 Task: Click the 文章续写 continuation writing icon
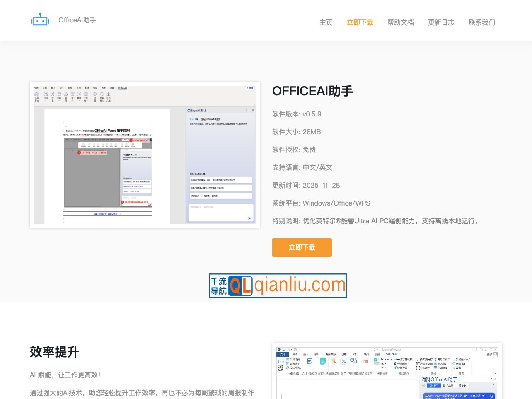[x=333, y=360]
